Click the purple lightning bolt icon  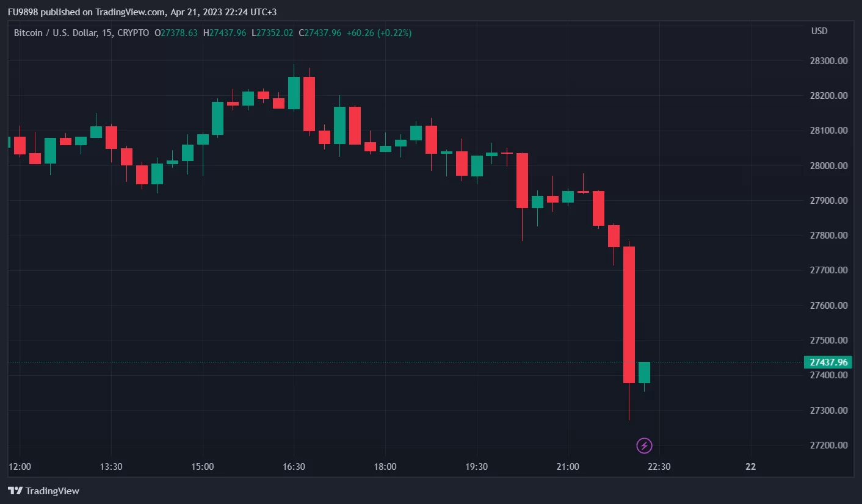click(x=644, y=446)
